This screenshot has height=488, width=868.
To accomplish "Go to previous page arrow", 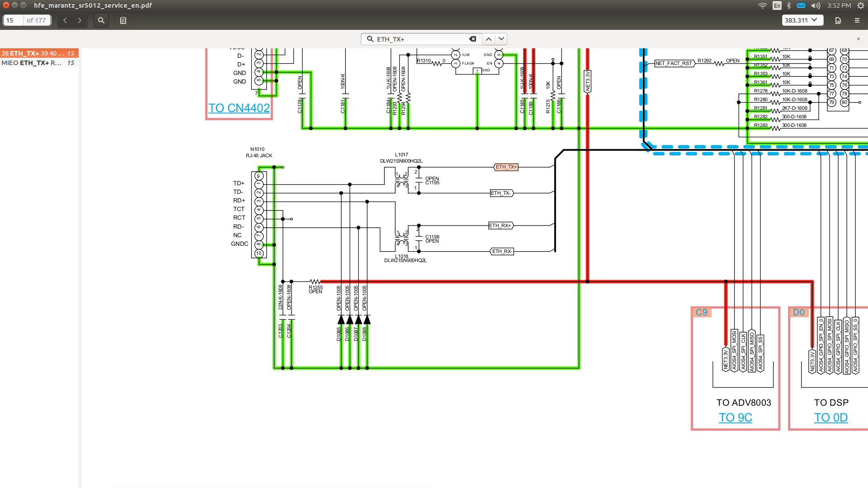I will pyautogui.click(x=65, y=20).
